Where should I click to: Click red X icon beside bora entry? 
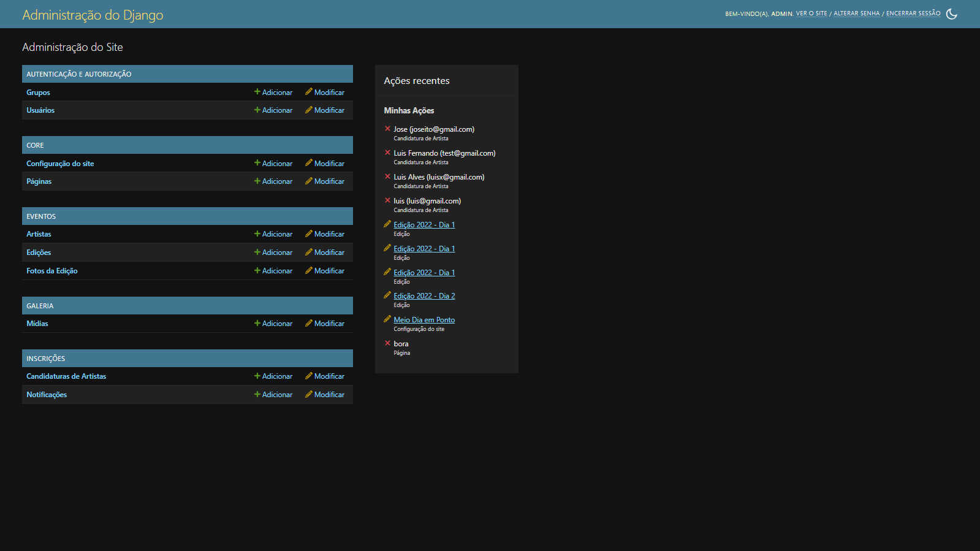click(x=387, y=343)
